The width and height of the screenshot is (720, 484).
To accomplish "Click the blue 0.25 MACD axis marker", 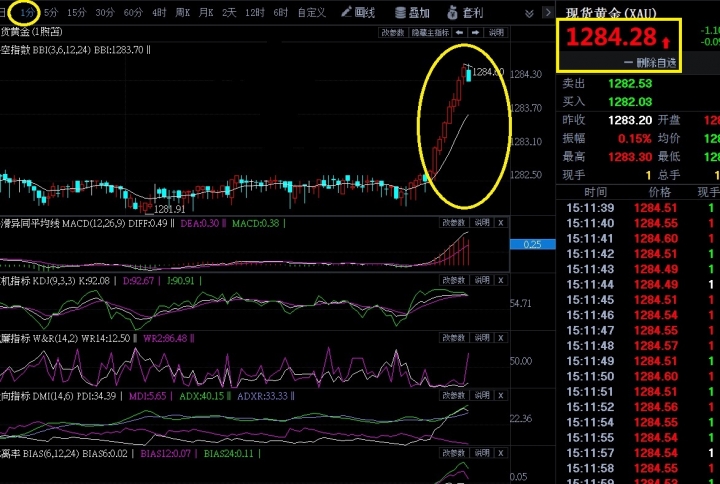I will [531, 244].
